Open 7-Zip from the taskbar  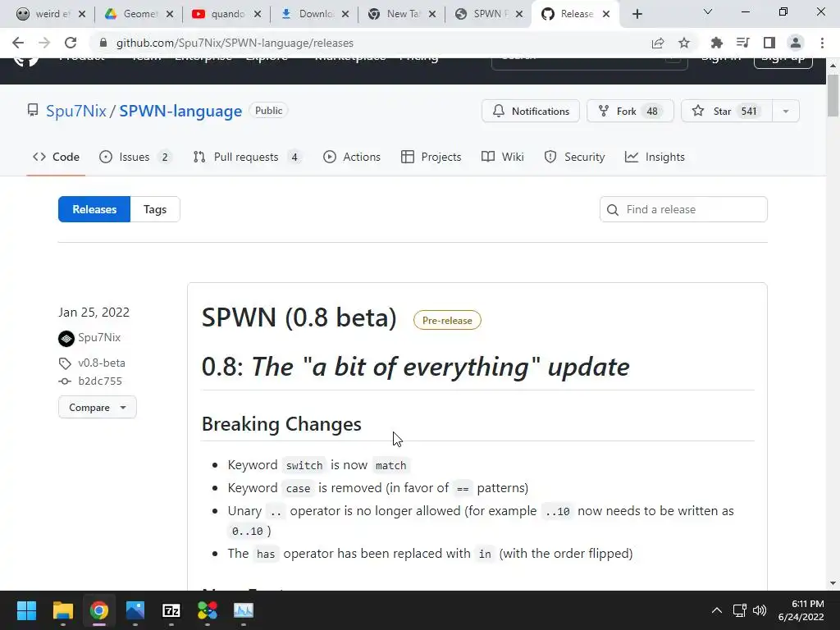point(171,610)
